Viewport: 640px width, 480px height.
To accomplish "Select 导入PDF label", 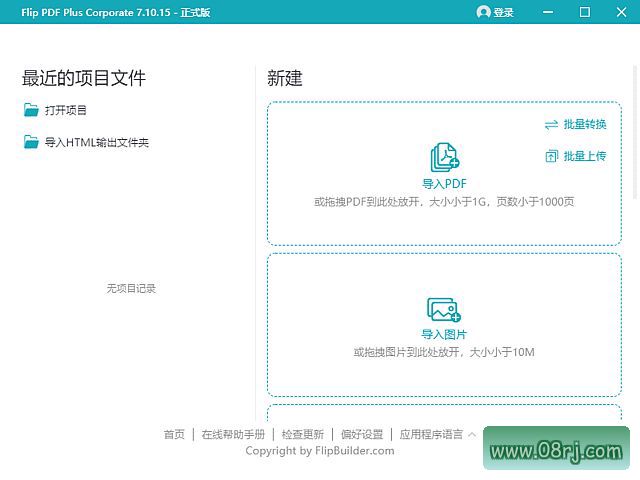I will [444, 184].
